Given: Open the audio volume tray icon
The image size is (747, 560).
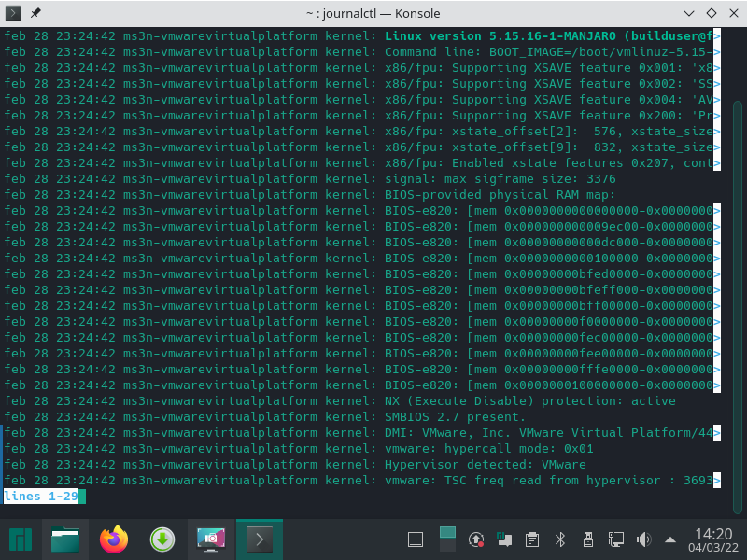Looking at the screenshot, I should tap(643, 539).
